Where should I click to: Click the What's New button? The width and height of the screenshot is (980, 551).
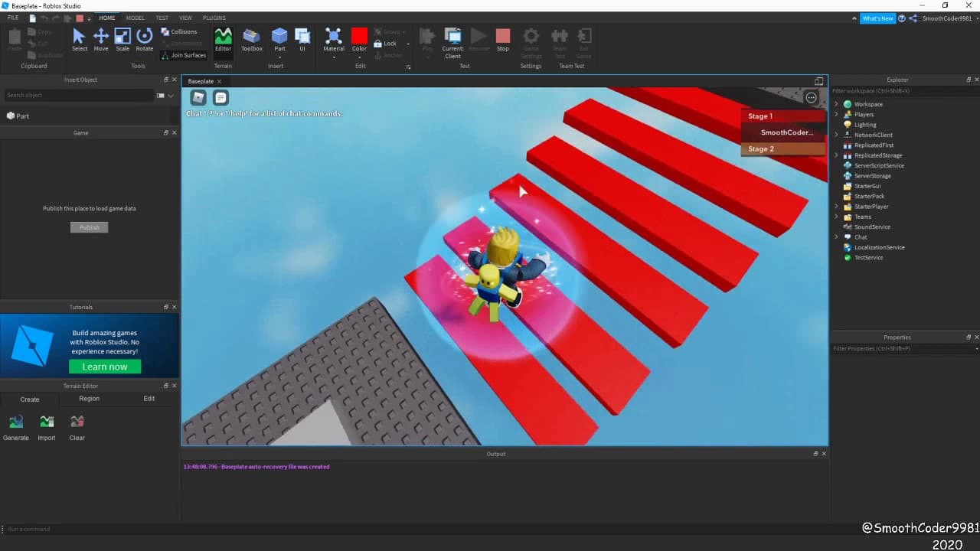point(877,18)
